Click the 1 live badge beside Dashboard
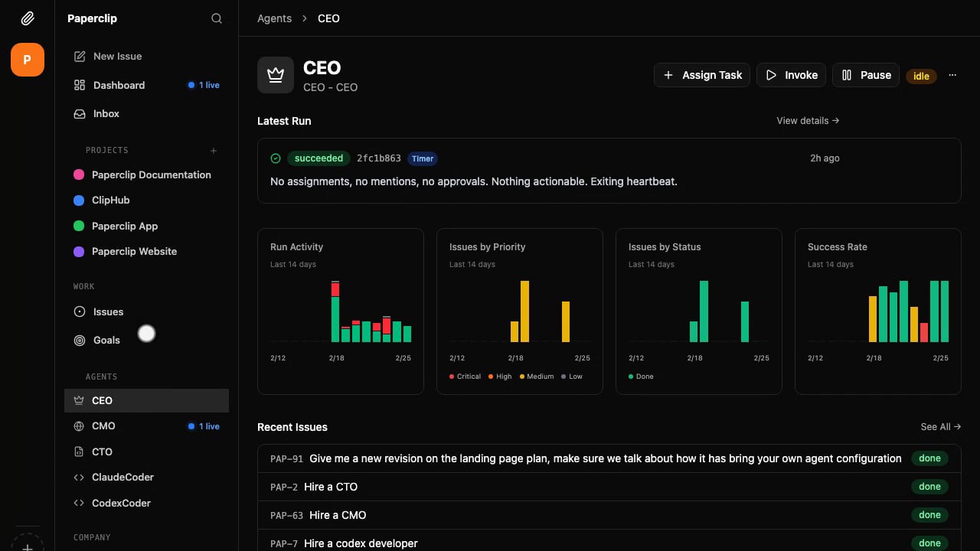This screenshot has width=980, height=551. pyautogui.click(x=204, y=85)
